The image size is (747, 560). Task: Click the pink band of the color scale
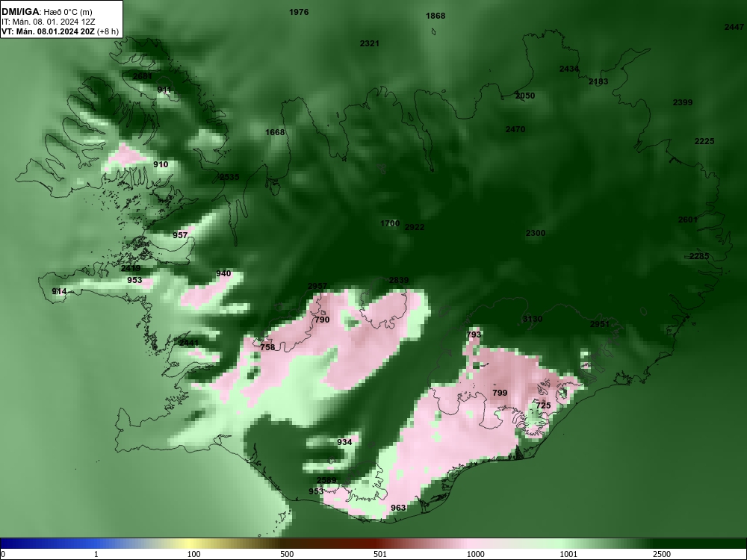471,544
